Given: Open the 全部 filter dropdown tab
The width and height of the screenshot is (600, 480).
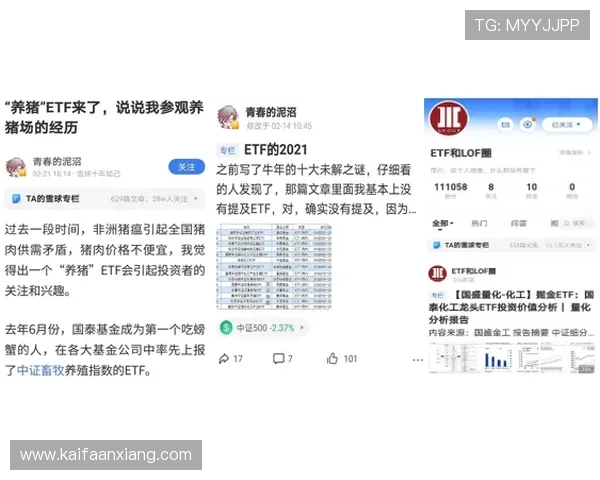Looking at the screenshot, I should 443,223.
